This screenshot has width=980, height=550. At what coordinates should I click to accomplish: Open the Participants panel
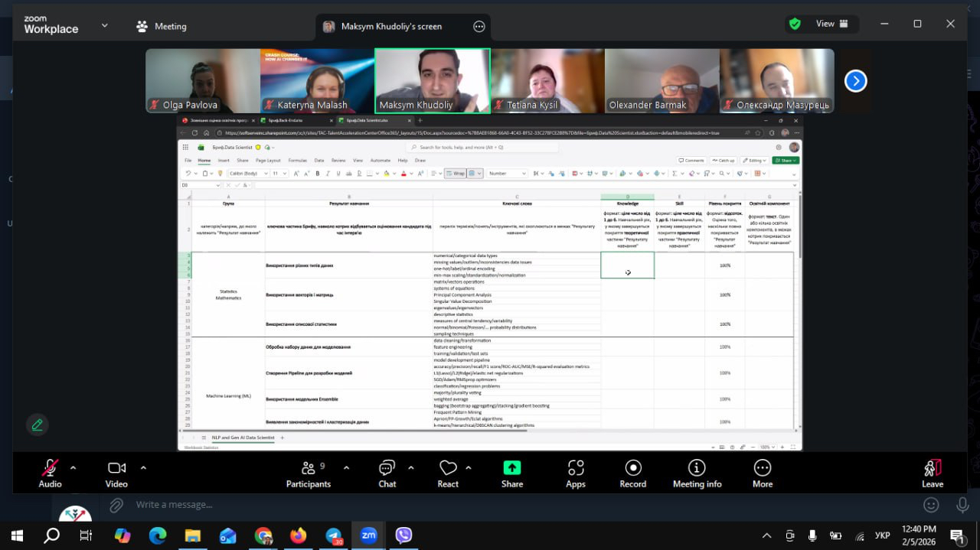click(x=309, y=468)
